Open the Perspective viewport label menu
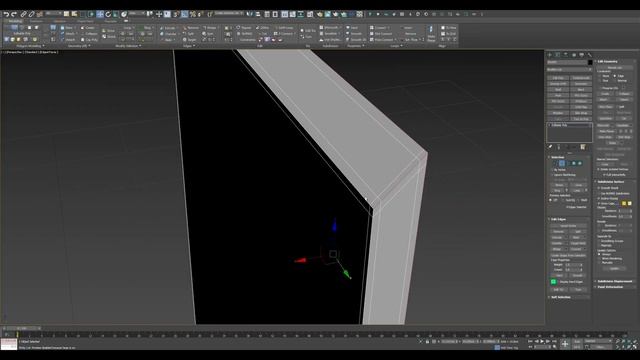Image resolution: width=640 pixels, height=360 pixels. pos(14,52)
